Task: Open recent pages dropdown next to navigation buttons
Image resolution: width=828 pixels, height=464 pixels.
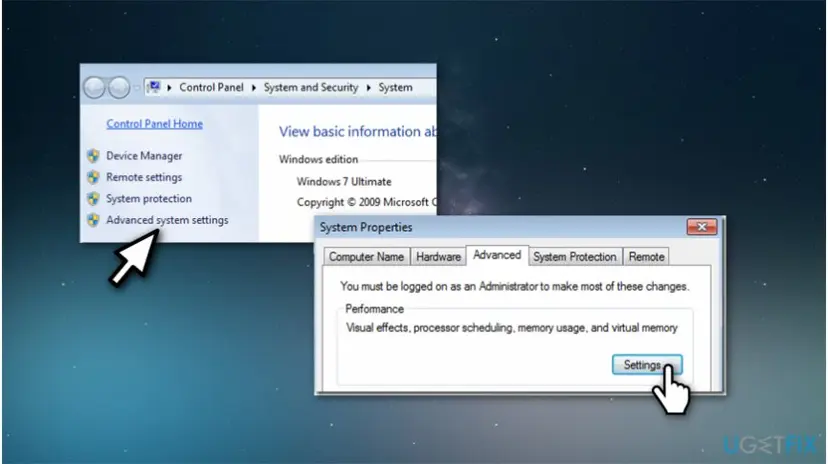Action: tap(137, 88)
